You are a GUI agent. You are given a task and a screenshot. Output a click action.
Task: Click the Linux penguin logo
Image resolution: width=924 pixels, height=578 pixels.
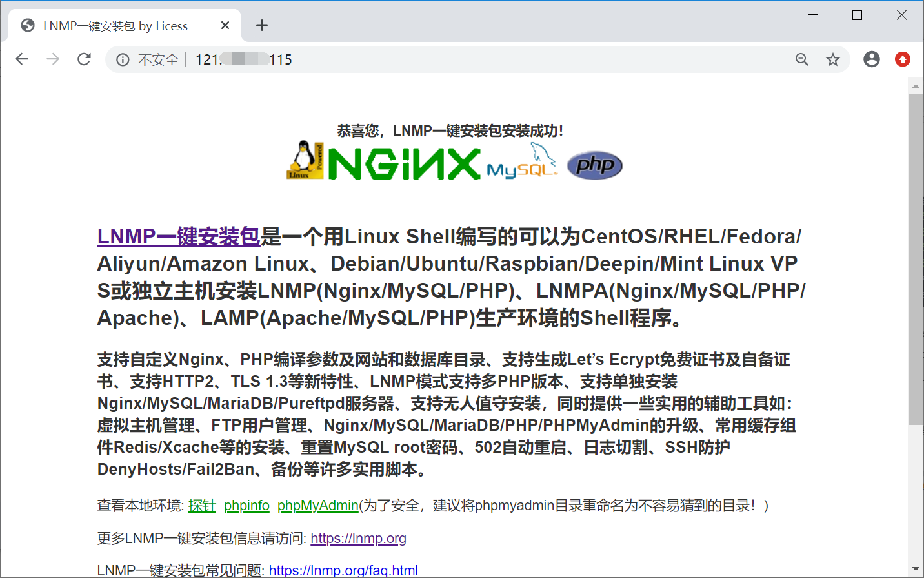click(305, 160)
